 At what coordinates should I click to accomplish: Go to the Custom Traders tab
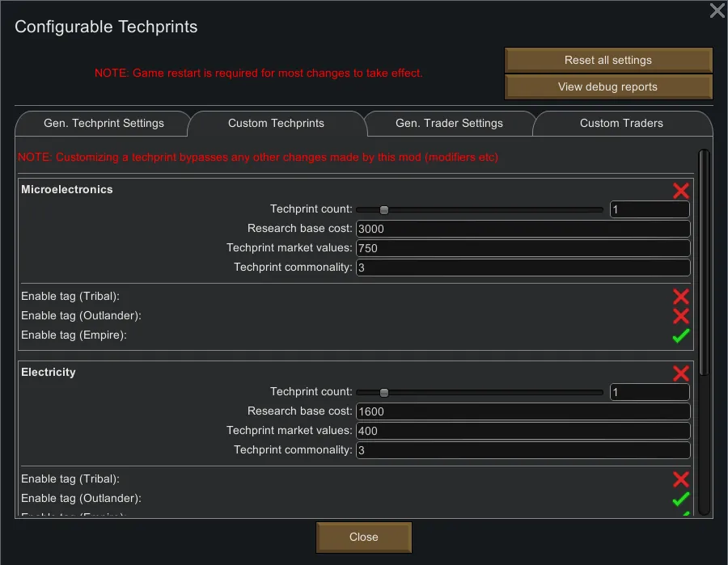621,124
